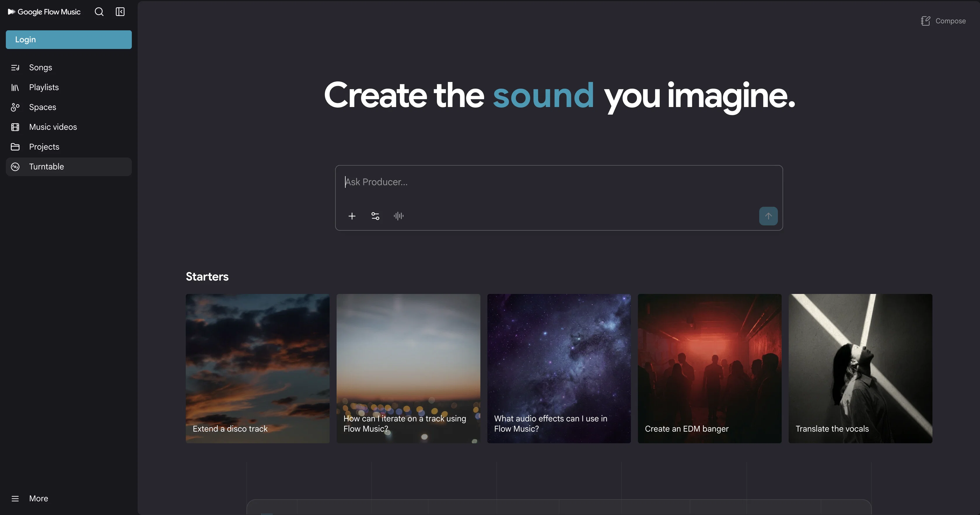Click the Compose text label
The image size is (980, 515).
[950, 21]
